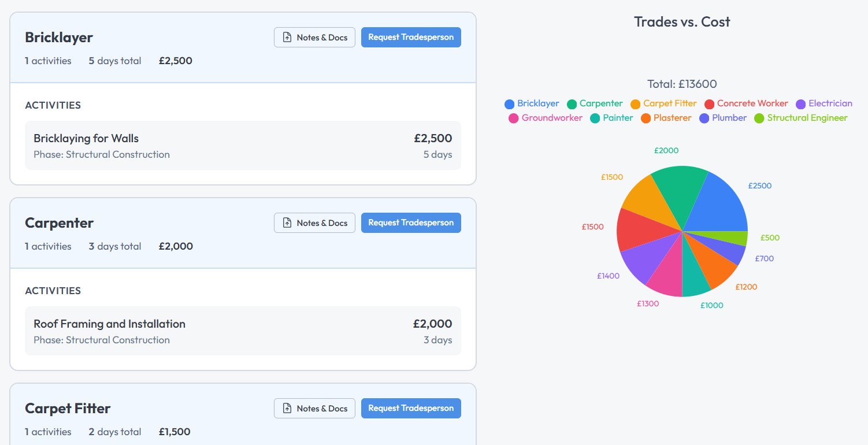This screenshot has width=868, height=445.
Task: Toggle Painter legend color dot
Action: click(595, 118)
